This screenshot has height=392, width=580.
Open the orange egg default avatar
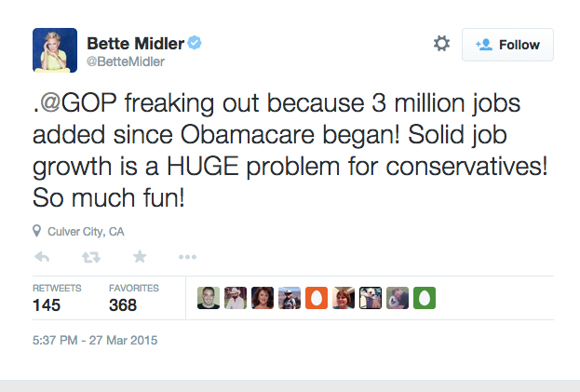click(x=317, y=298)
